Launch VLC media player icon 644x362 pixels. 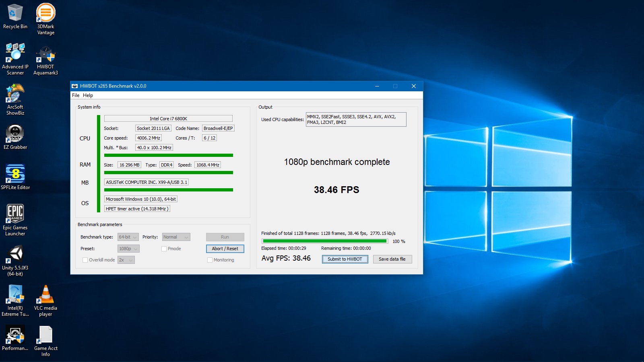(x=45, y=300)
